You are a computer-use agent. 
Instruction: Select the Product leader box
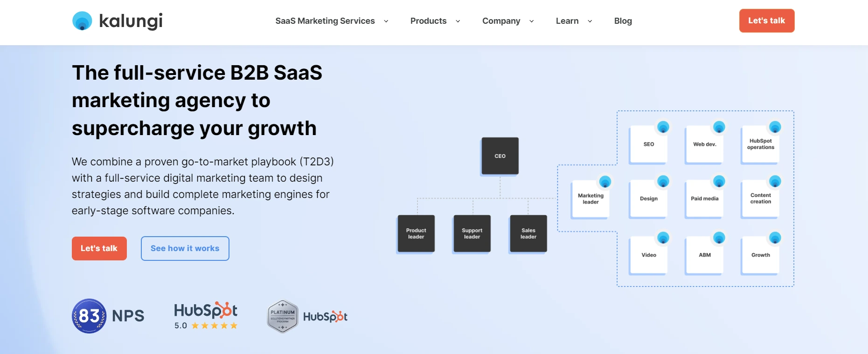pyautogui.click(x=416, y=233)
